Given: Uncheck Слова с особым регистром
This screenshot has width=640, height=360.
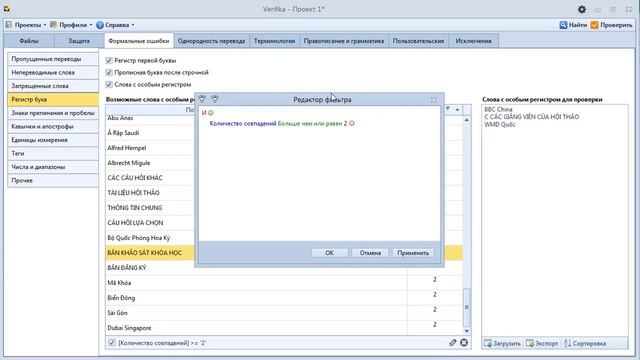Looking at the screenshot, I should (x=109, y=84).
